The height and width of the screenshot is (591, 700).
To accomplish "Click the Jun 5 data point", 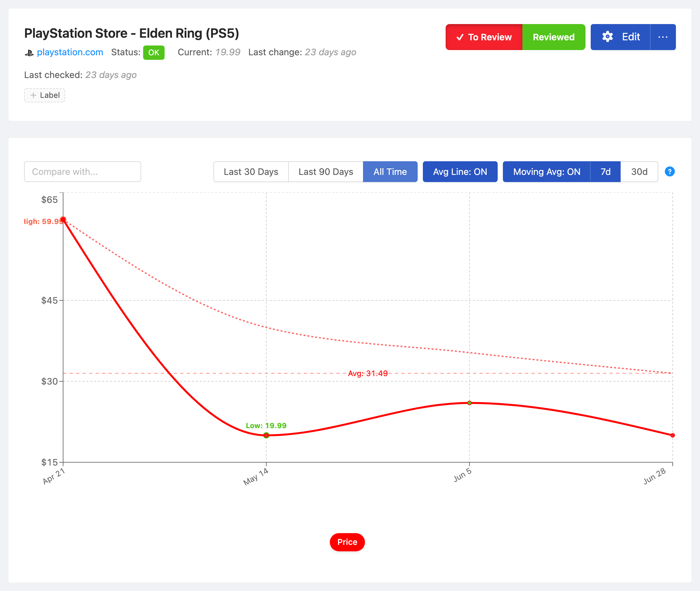I will tap(469, 403).
